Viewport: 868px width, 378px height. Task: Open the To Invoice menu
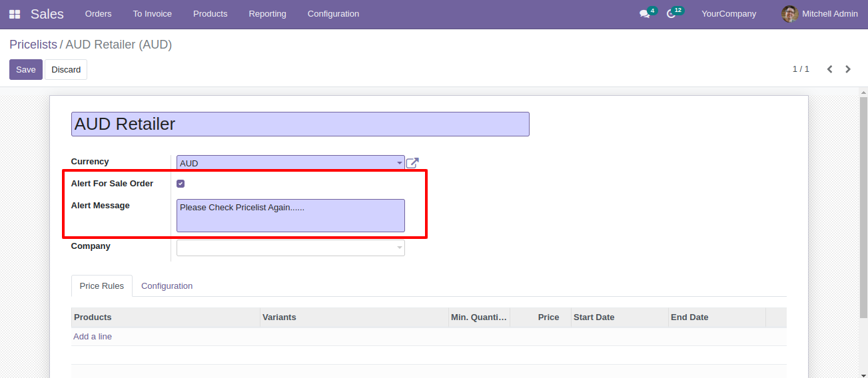tap(153, 14)
